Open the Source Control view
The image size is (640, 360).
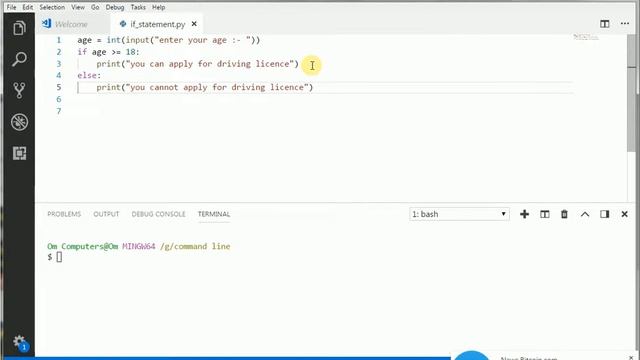tap(19, 90)
